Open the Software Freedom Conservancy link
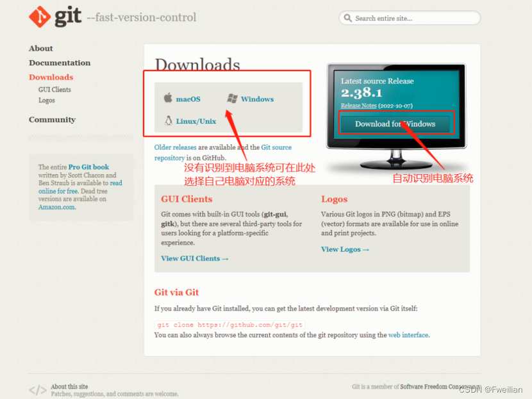This screenshot has height=399, width=532. (x=440, y=386)
